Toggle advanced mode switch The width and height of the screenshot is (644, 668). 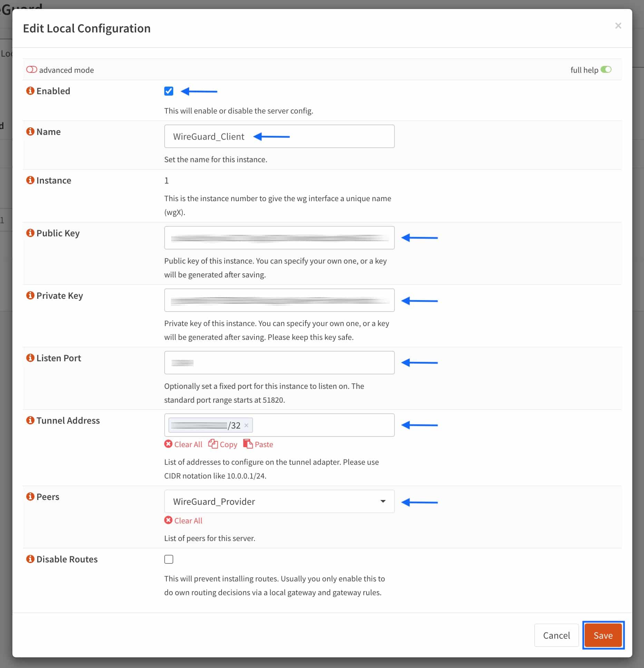(x=31, y=70)
